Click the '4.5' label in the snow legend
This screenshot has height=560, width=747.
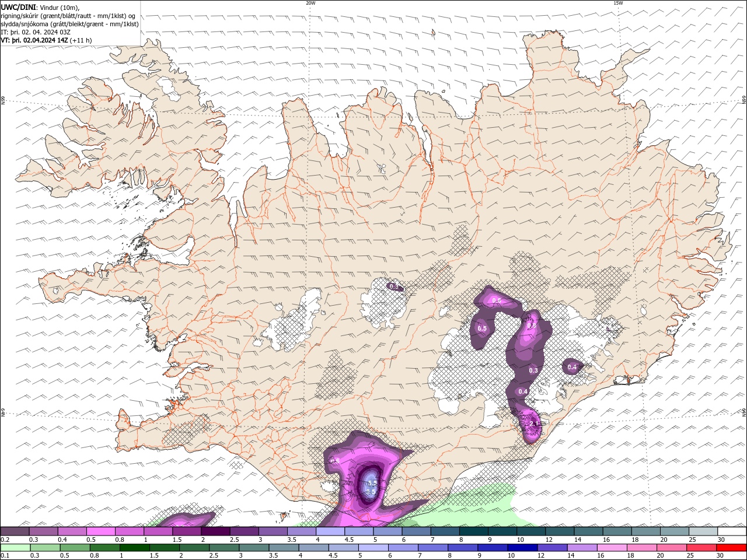click(349, 540)
